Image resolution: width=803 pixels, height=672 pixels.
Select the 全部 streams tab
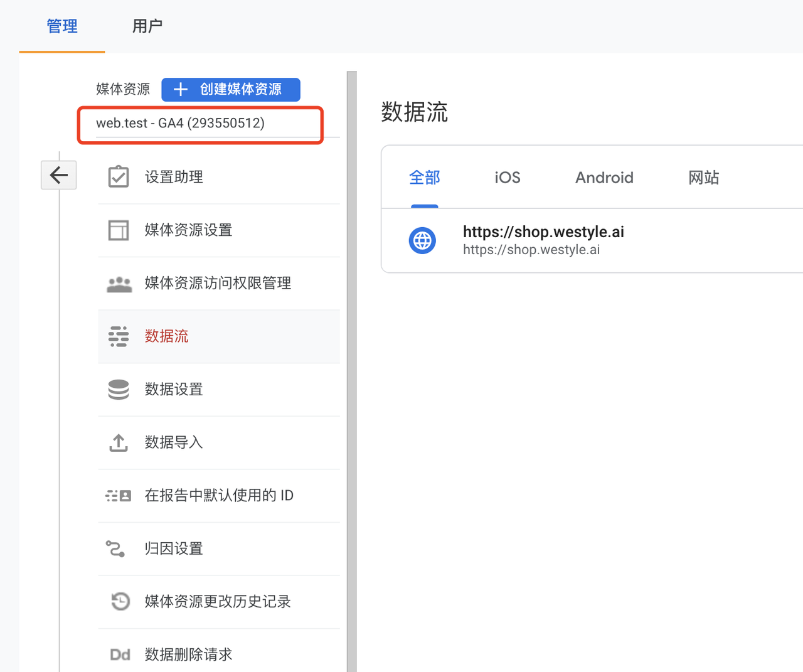425,178
